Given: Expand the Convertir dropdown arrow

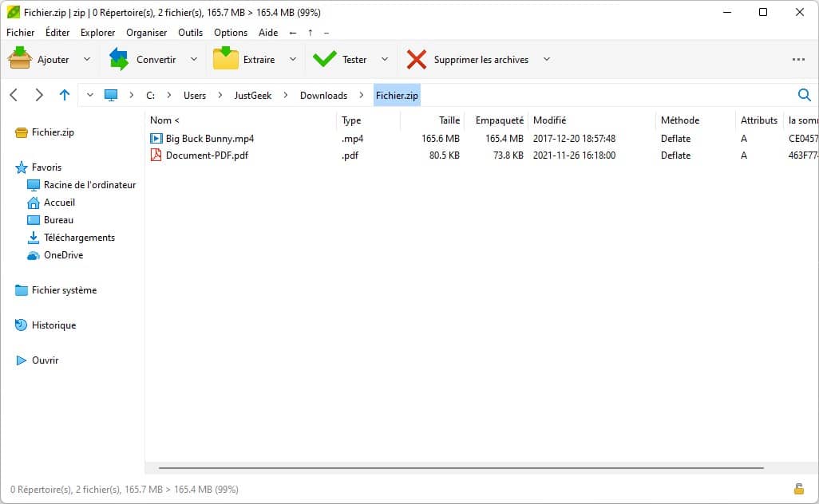Looking at the screenshot, I should click(194, 59).
